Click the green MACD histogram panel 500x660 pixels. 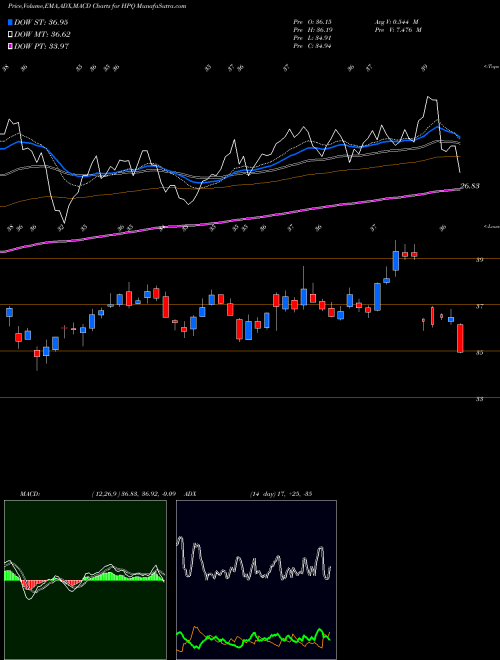coord(85,580)
